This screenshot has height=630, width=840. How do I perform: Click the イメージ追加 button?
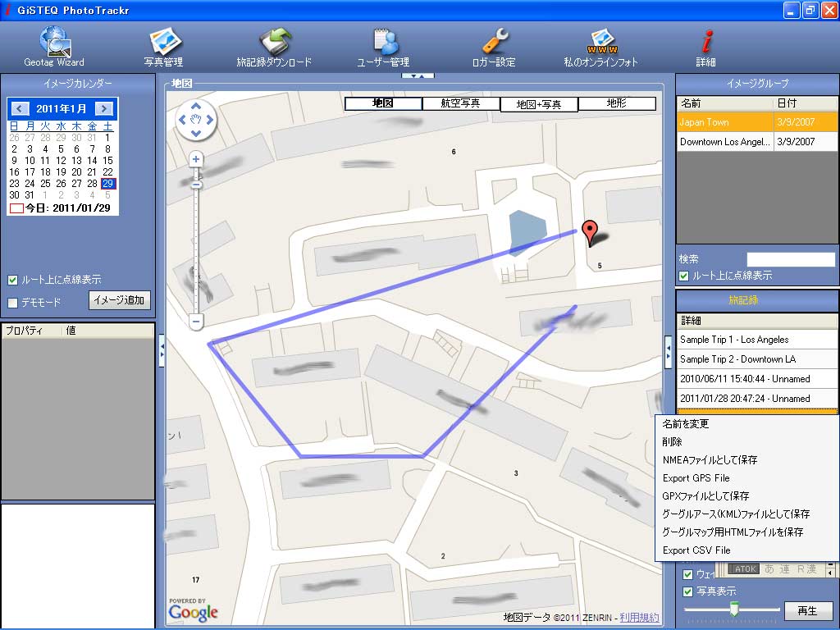(x=120, y=300)
